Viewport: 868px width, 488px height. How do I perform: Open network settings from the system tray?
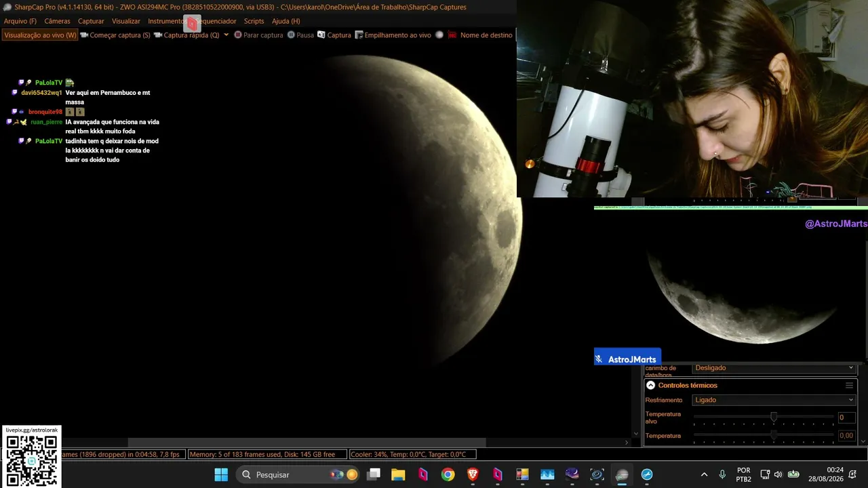pyautogui.click(x=765, y=474)
